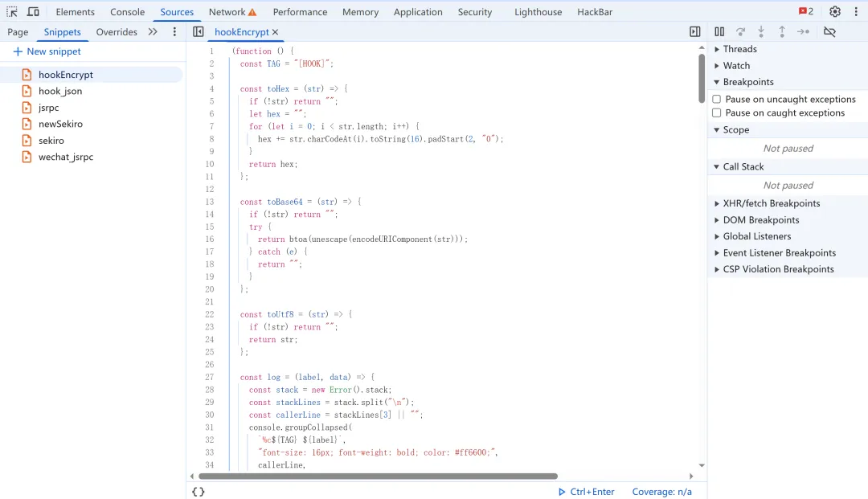Click the vertical scrollbar thumb in editor
Screen dimensions: 868x499
point(702,78)
